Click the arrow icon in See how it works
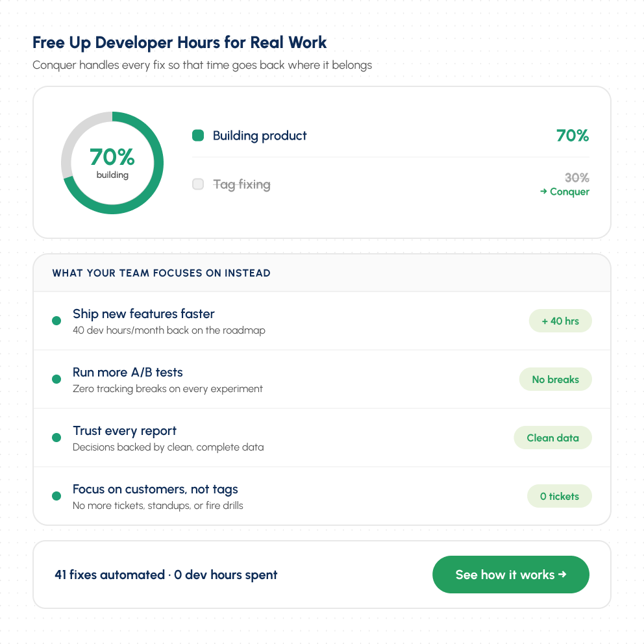 click(x=562, y=574)
